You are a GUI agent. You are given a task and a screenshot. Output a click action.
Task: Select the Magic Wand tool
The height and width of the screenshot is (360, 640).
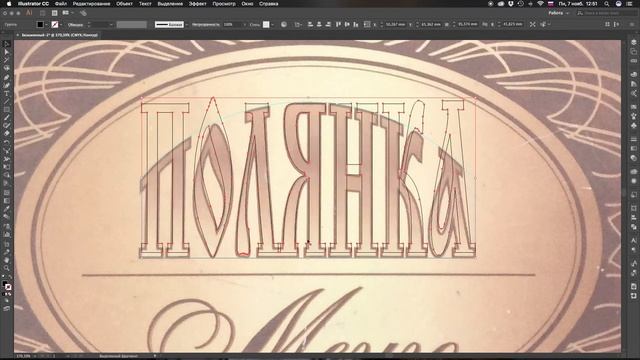7,60
